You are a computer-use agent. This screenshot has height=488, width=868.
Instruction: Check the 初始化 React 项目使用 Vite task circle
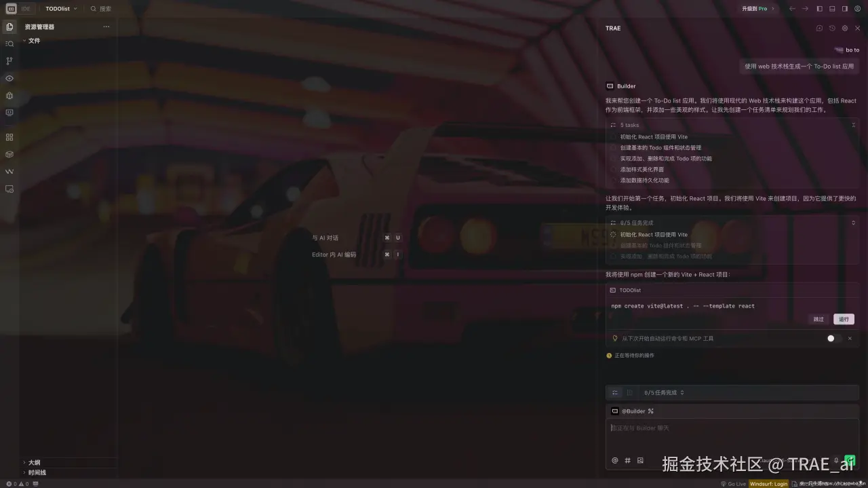(x=614, y=136)
